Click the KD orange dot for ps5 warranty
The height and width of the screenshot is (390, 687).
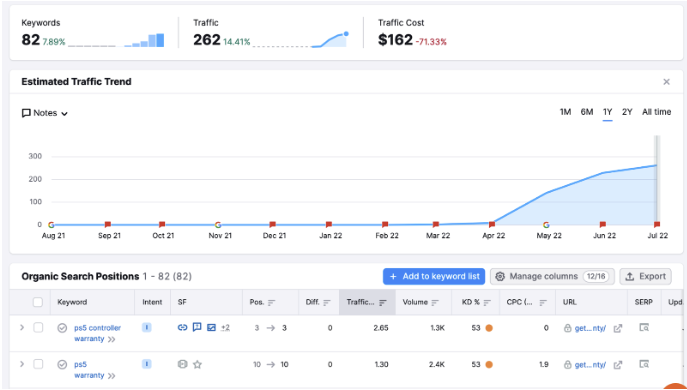pos(489,364)
